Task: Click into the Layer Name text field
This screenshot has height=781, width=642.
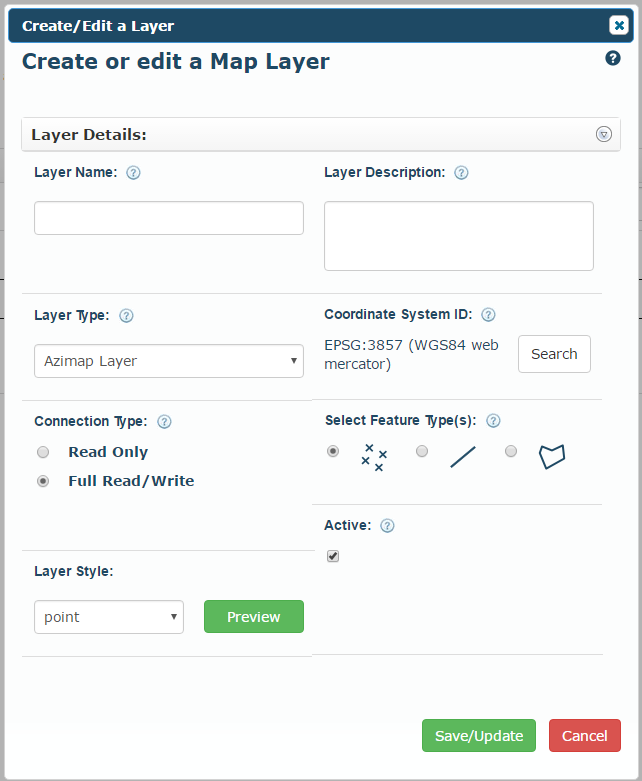Action: (169, 218)
